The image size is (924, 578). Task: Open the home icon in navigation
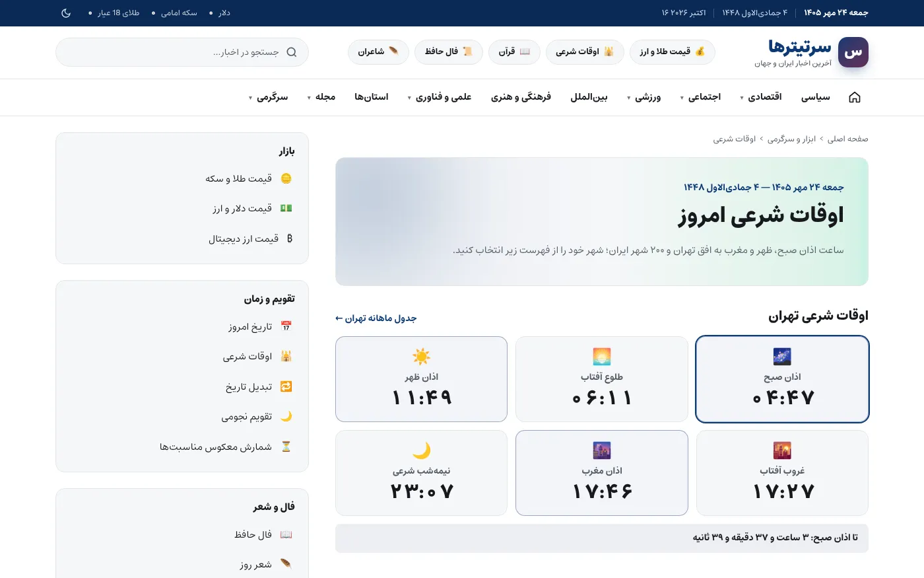point(855,97)
